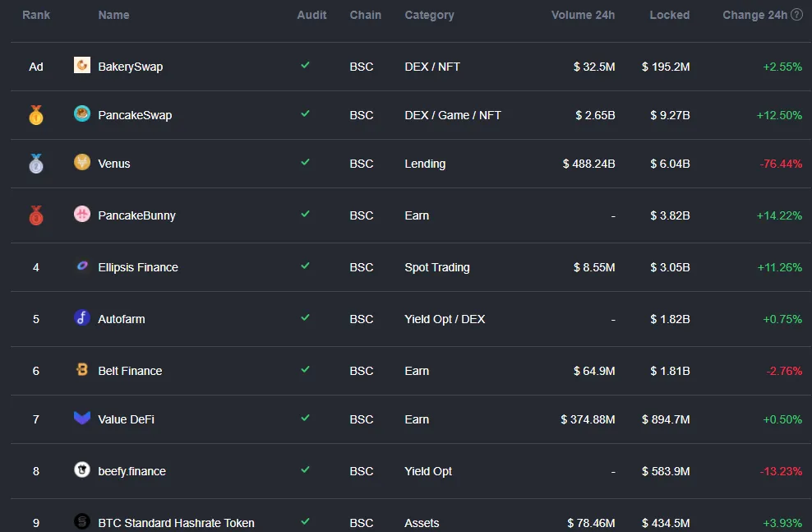Screen dimensions: 812x532
Task: Click the audit checkmark for PancakeBunny
Action: click(x=305, y=214)
